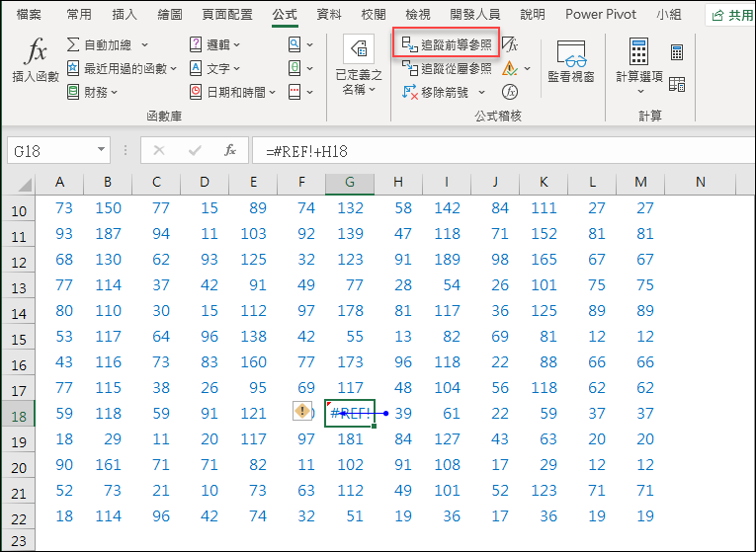Click the Select All corner triangle

[24, 185]
